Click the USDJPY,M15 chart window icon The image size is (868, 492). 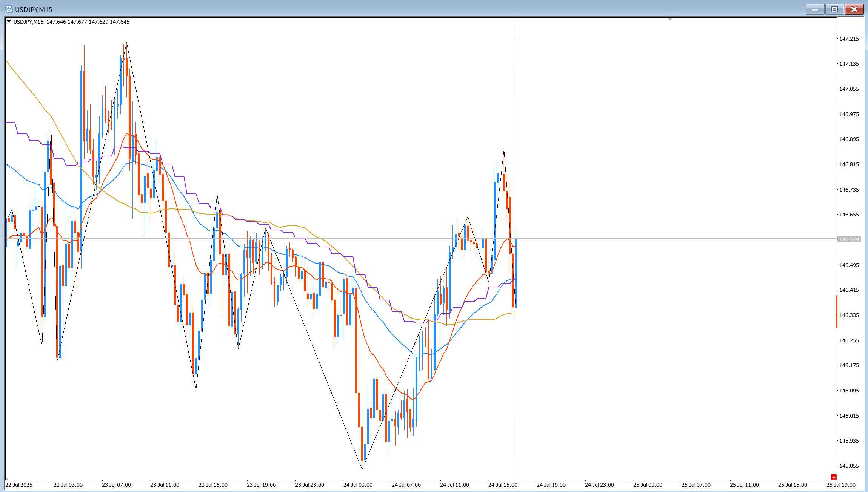coord(9,9)
